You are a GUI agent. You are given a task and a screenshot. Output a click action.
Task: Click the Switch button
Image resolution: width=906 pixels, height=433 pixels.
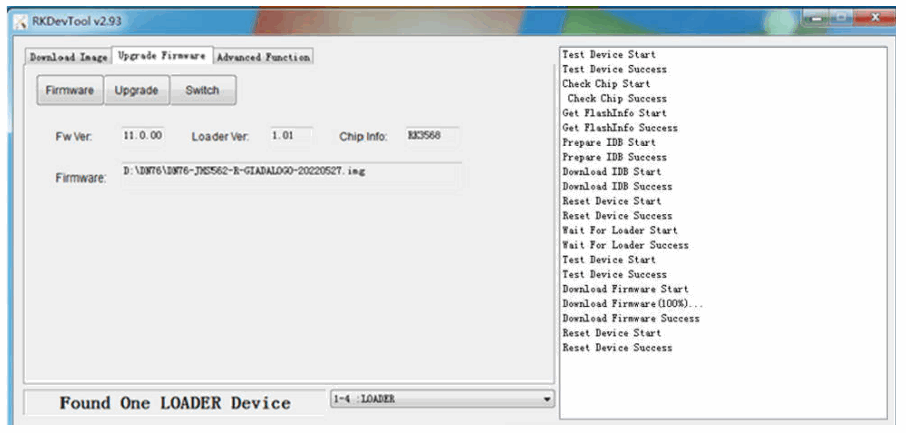(x=203, y=90)
